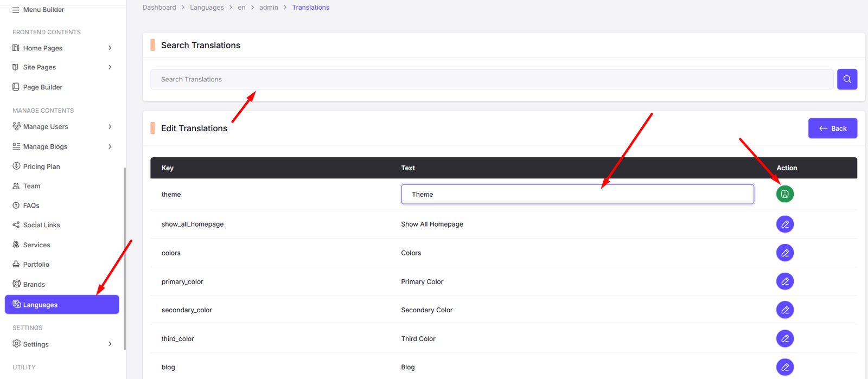Expand Site Pages chevron

coord(110,67)
